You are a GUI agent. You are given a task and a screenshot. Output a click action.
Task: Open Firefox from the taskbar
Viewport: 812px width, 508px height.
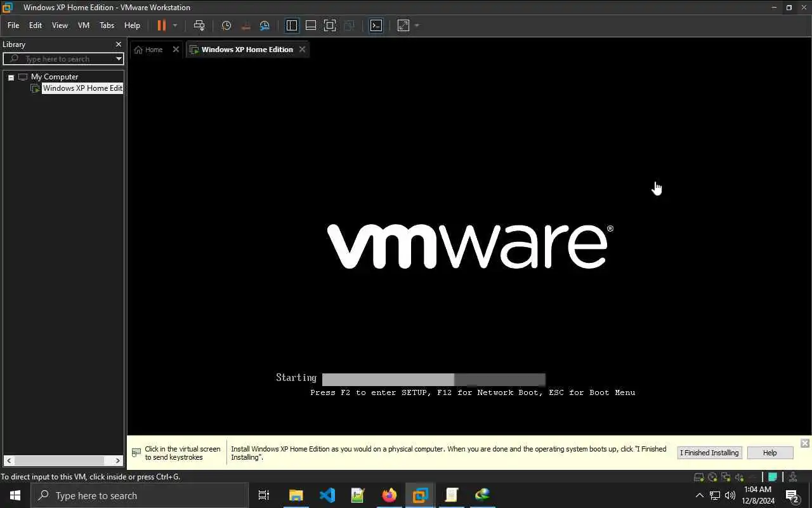pos(390,495)
